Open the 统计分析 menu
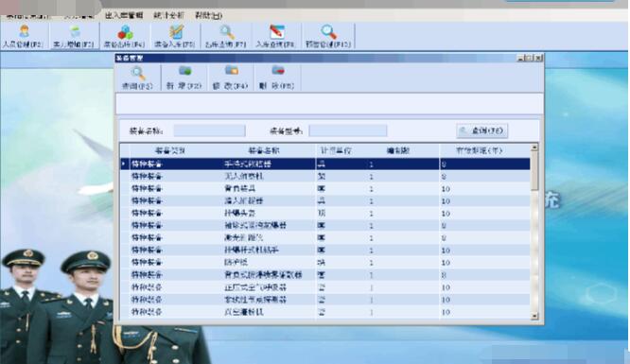Viewport: 630px width, 364px height. tap(168, 15)
